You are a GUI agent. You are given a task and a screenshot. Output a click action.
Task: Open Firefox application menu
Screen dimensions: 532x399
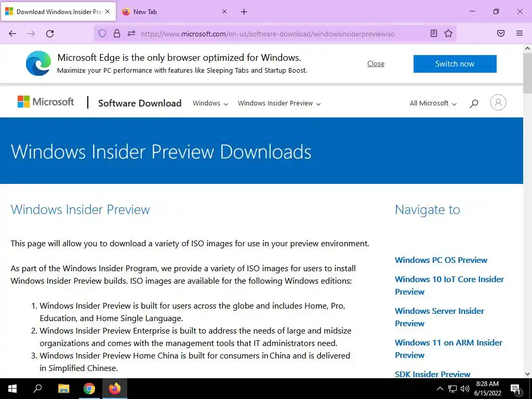[x=520, y=33]
